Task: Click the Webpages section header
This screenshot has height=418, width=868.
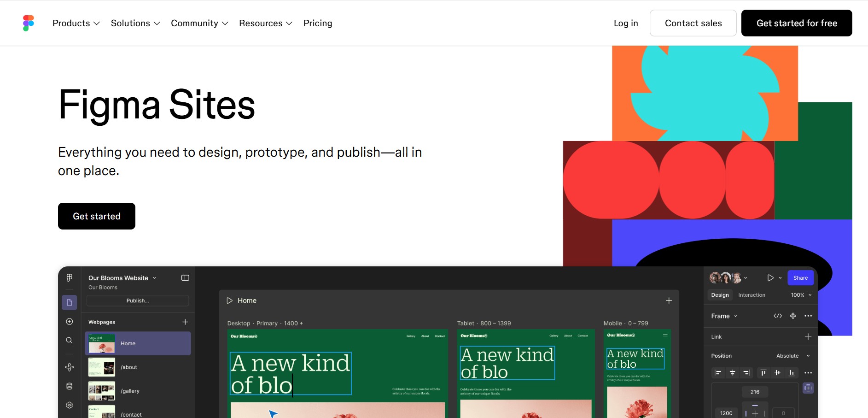Action: coord(102,322)
